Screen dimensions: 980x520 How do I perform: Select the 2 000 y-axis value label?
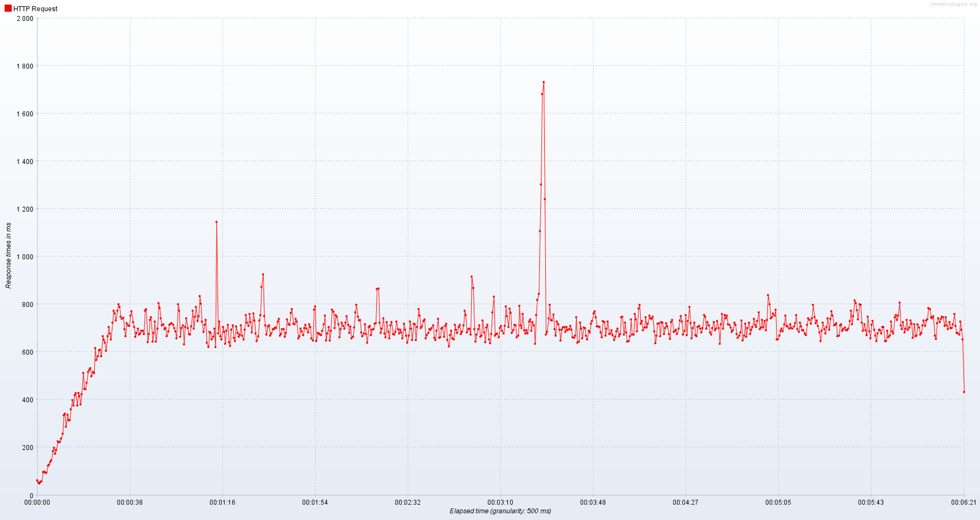click(x=25, y=18)
